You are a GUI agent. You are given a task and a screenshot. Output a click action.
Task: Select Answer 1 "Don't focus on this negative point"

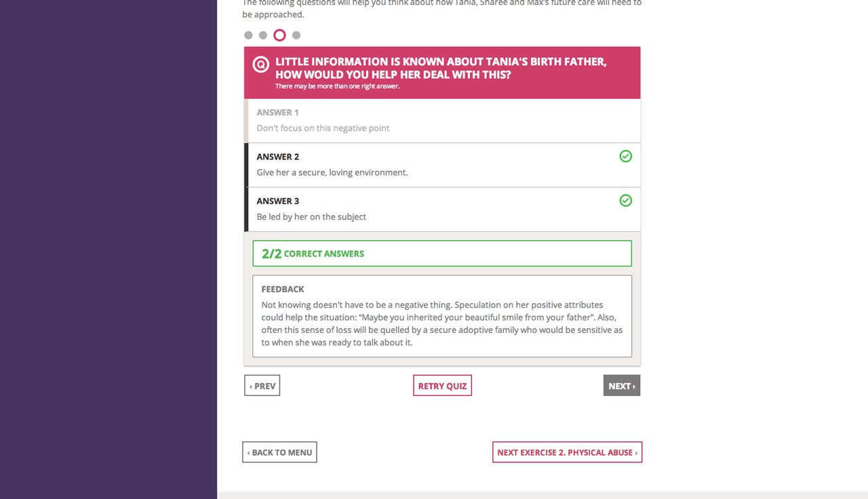442,121
